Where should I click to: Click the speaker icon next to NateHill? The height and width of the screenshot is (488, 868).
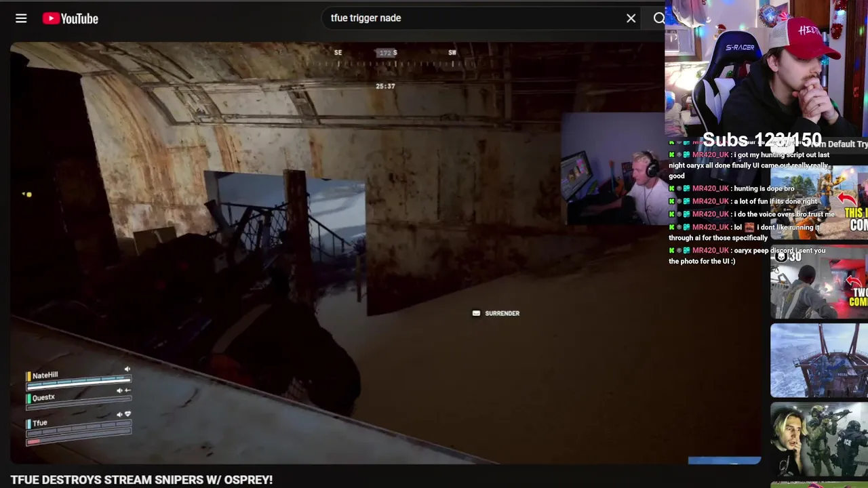[127, 369]
